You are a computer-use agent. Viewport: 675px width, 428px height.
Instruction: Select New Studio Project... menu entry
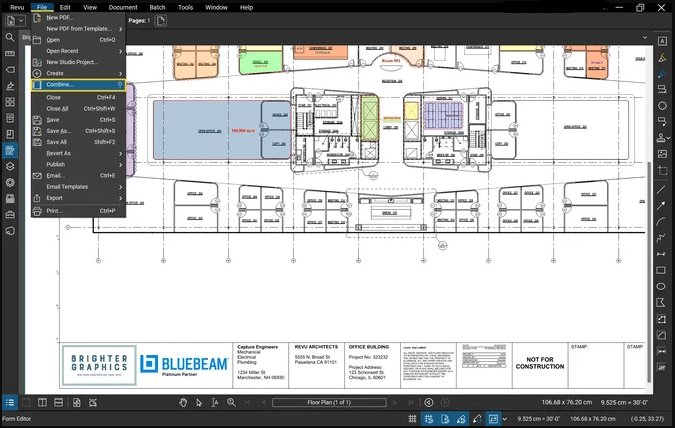click(x=78, y=62)
